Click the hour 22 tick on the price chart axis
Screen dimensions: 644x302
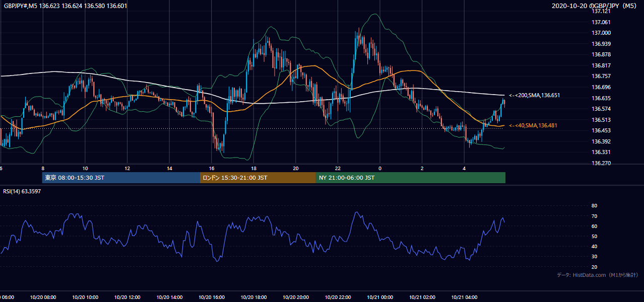[338, 168]
